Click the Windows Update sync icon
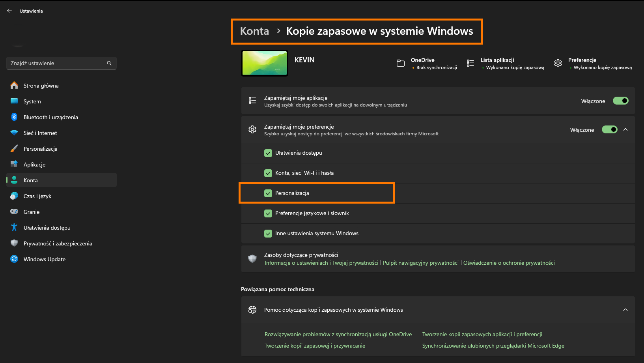The height and width of the screenshot is (363, 644). click(x=14, y=259)
